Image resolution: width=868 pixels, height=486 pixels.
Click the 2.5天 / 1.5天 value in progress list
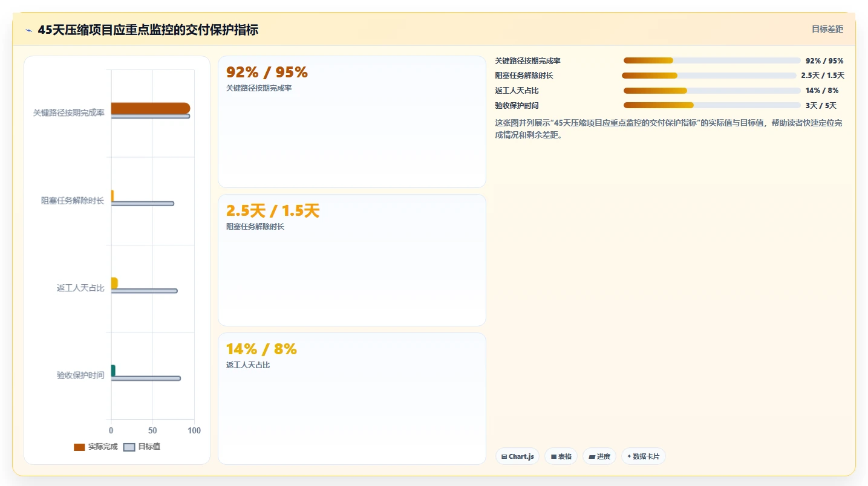(823, 76)
